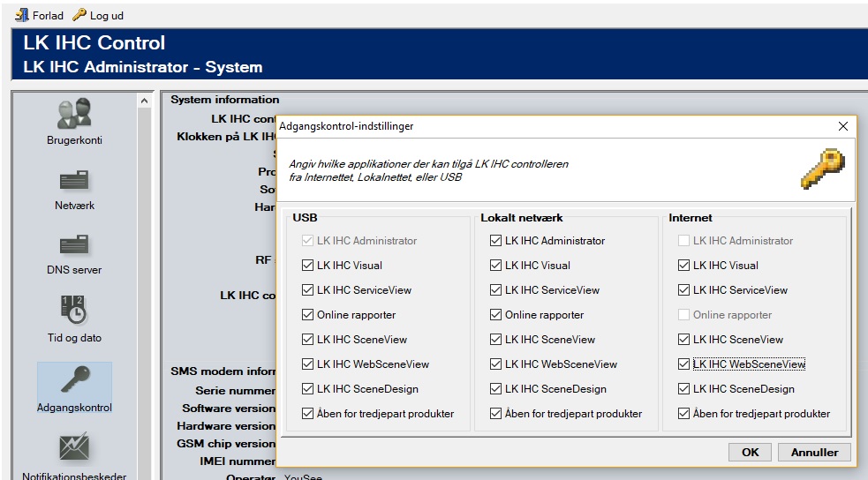
Task: Select the Netværk icon in sidebar
Action: (74, 181)
